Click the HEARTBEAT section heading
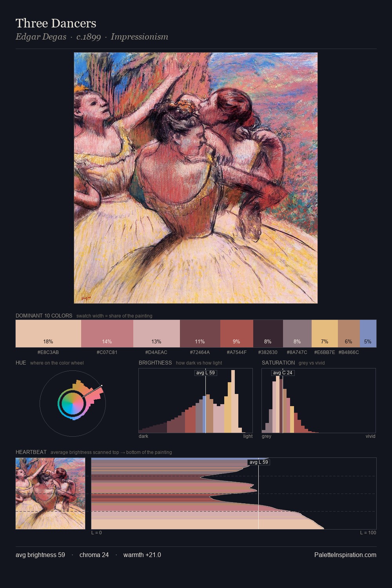 coord(31,452)
